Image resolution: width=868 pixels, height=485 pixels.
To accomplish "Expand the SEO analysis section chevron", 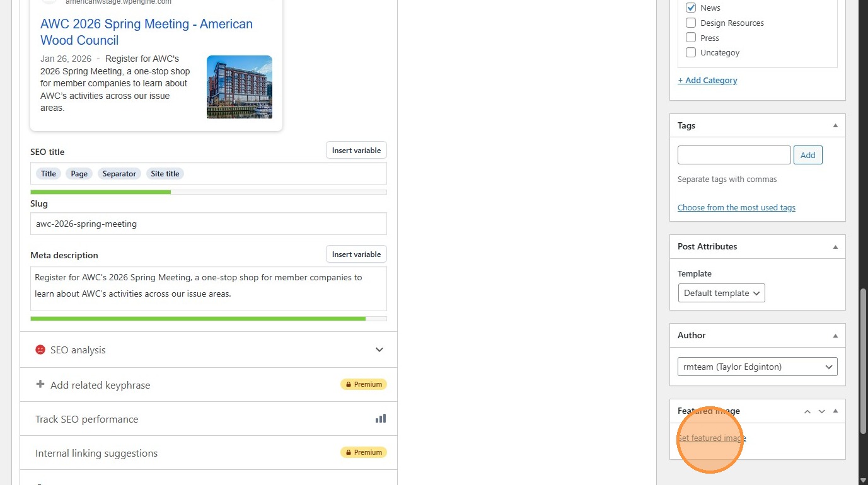I will coord(379,350).
